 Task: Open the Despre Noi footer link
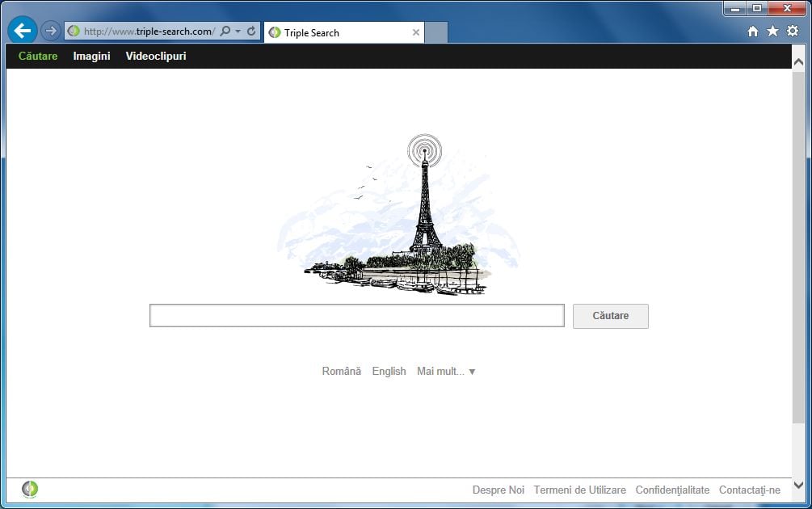499,490
